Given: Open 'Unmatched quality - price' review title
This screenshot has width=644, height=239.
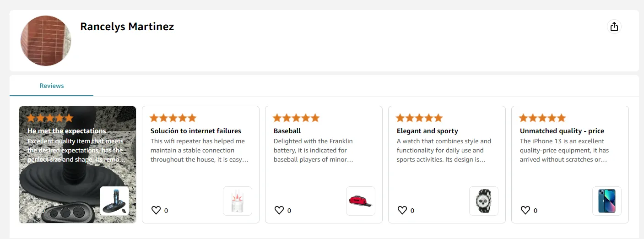Looking at the screenshot, I should coord(562,131).
